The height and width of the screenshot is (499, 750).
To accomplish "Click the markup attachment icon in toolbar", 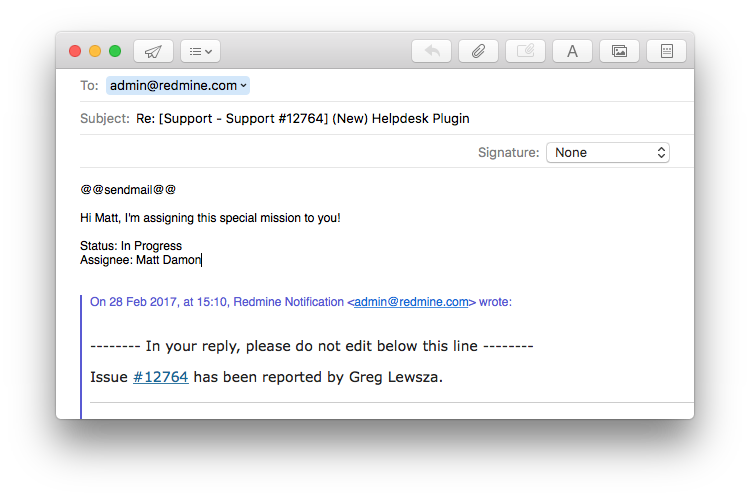I will (x=525, y=51).
